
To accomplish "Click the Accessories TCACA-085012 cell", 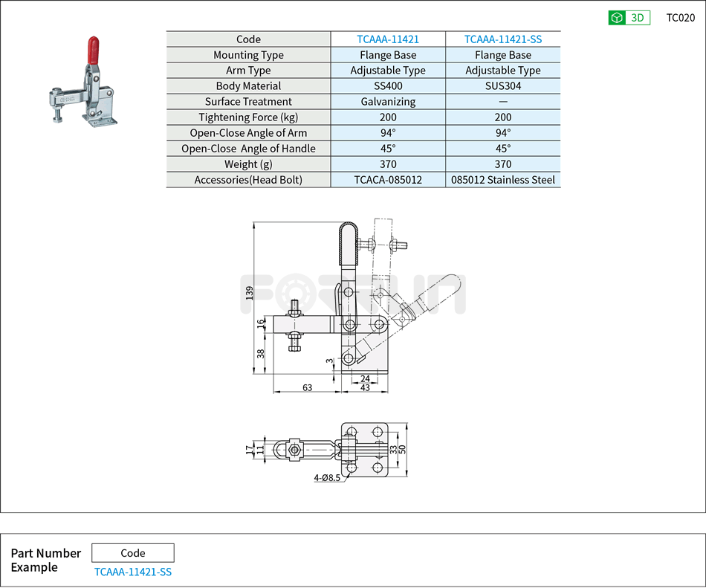I will [x=387, y=179].
